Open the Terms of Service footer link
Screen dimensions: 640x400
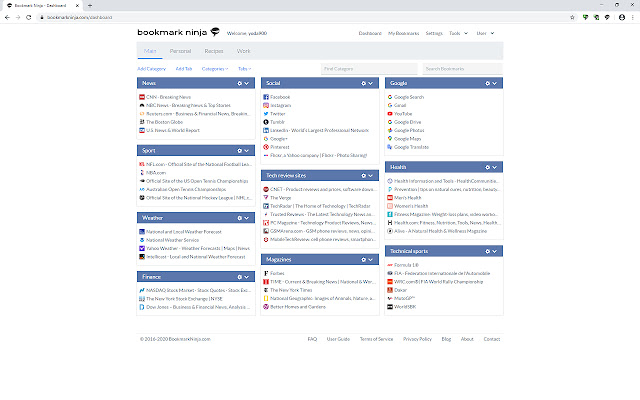tap(376, 339)
